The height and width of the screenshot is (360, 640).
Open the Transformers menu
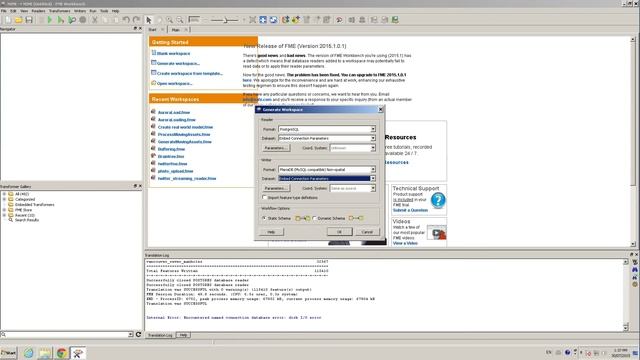60,11
